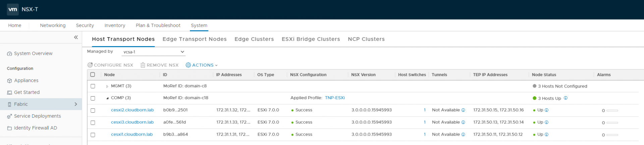Open the Networking top menu

point(53,25)
